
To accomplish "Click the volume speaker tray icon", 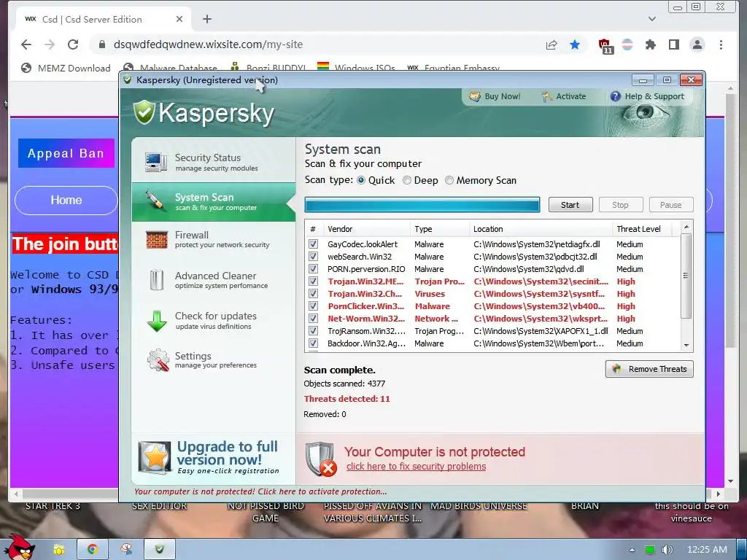I will click(667, 550).
